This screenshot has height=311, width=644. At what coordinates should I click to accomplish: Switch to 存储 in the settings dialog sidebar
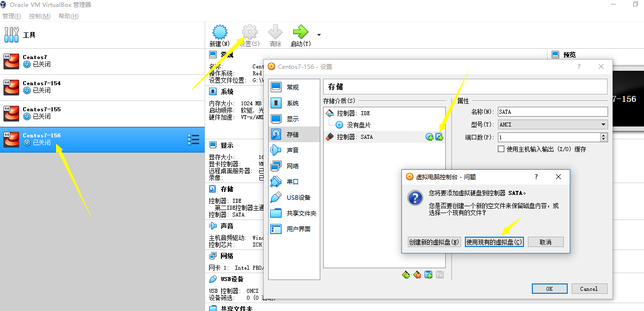(294, 134)
